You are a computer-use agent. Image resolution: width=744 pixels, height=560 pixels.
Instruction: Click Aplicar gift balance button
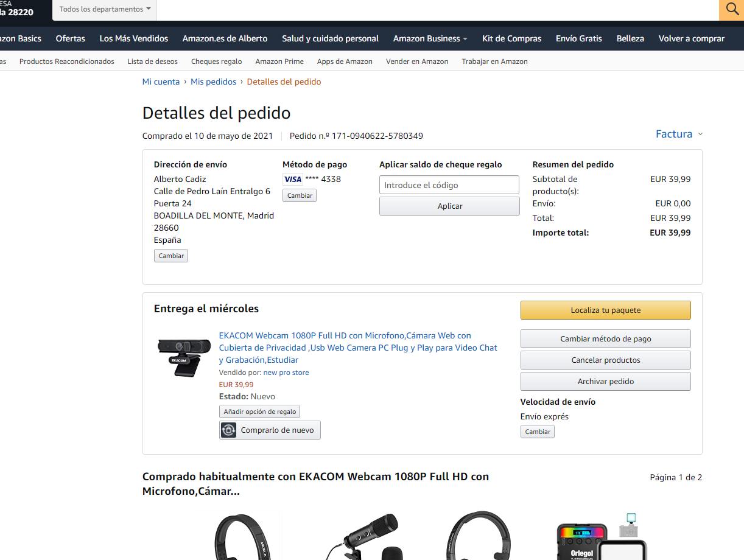(x=449, y=206)
